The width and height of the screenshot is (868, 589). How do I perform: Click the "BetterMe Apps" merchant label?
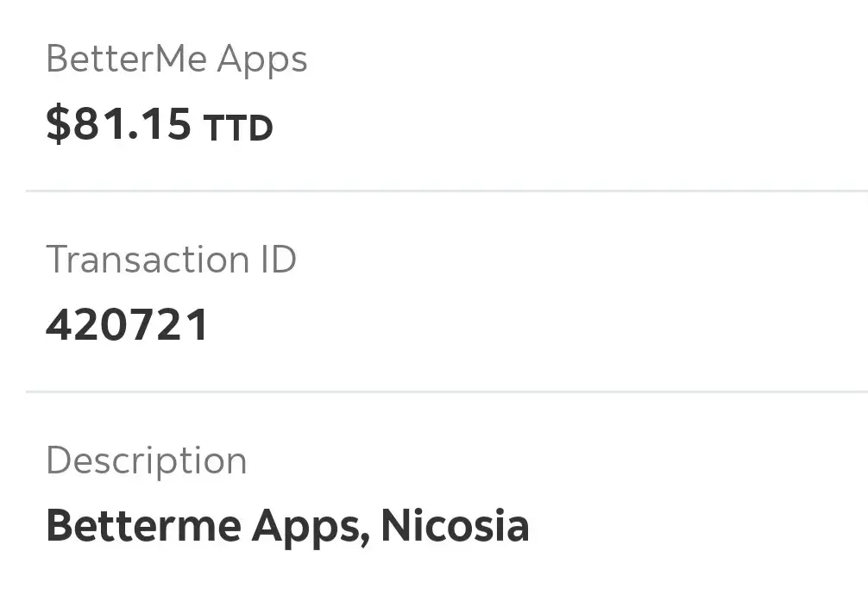[176, 60]
